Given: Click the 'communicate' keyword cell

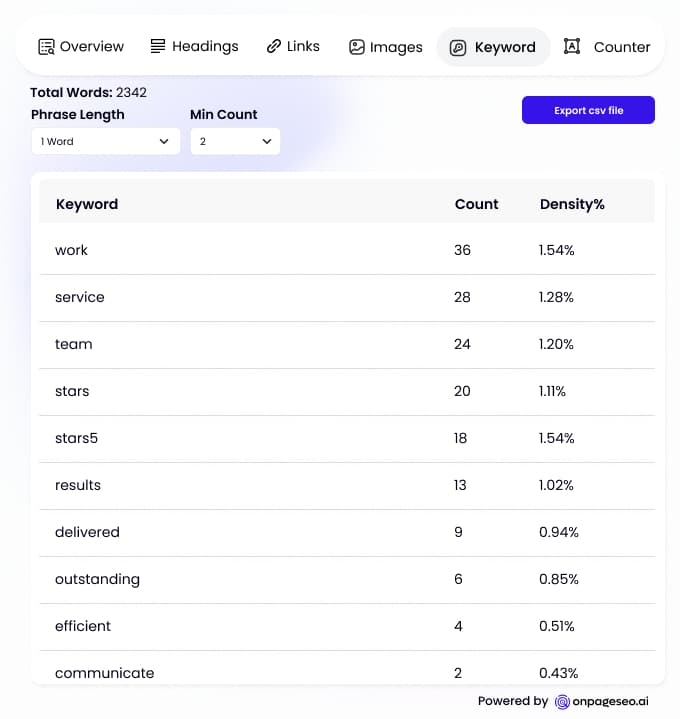Looking at the screenshot, I should (105, 673).
